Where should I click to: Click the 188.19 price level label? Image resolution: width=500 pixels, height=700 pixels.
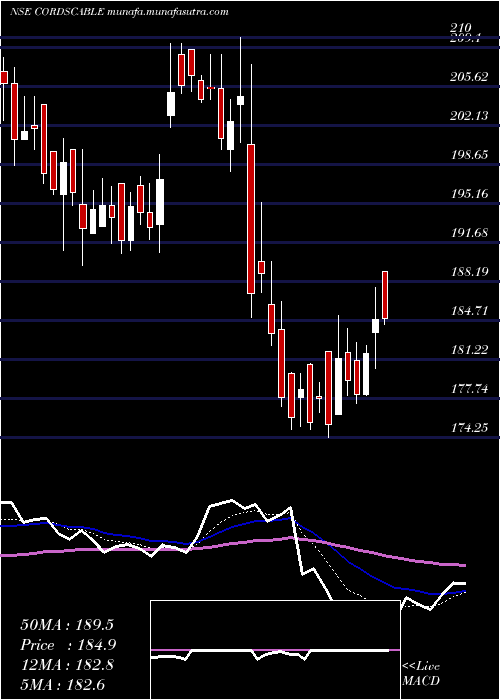(469, 272)
